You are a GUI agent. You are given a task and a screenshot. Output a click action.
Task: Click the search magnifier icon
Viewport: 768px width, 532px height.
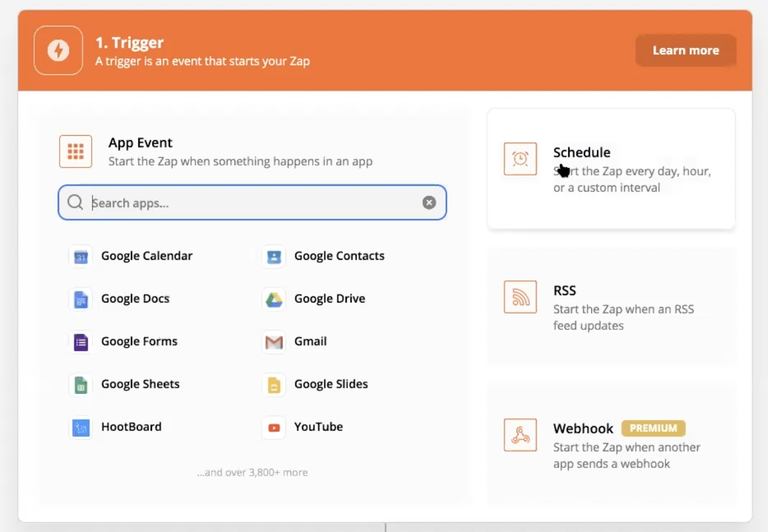click(75, 203)
